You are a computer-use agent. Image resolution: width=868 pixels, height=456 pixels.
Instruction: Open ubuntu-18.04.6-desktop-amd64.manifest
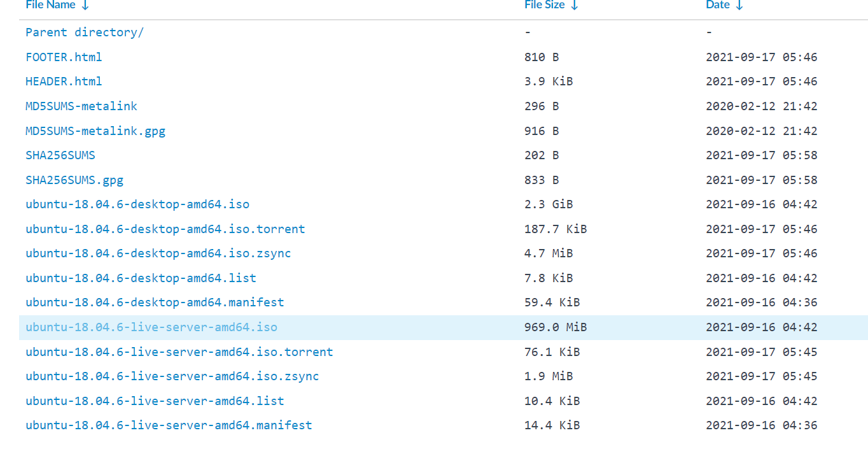(x=155, y=303)
